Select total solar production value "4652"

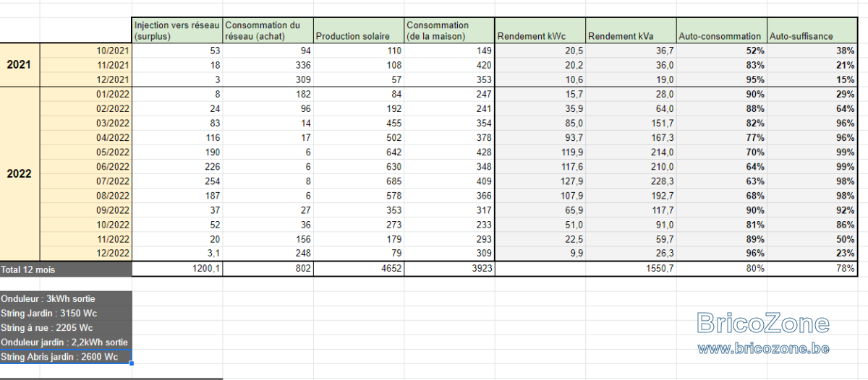(x=358, y=269)
